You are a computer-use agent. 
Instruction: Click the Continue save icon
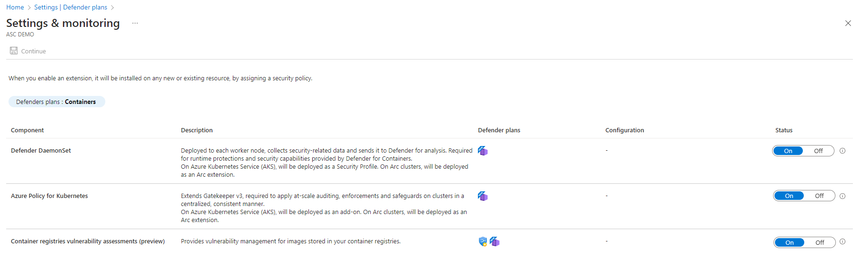pyautogui.click(x=14, y=51)
